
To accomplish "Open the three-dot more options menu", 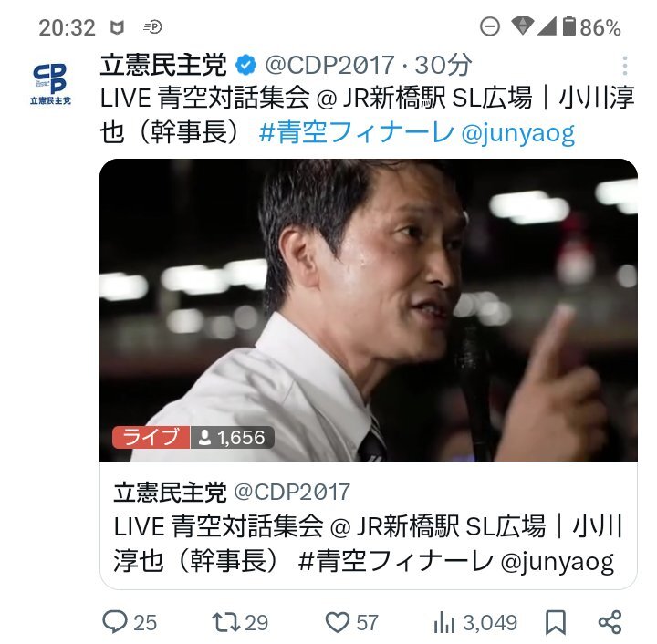I will pos(625,66).
